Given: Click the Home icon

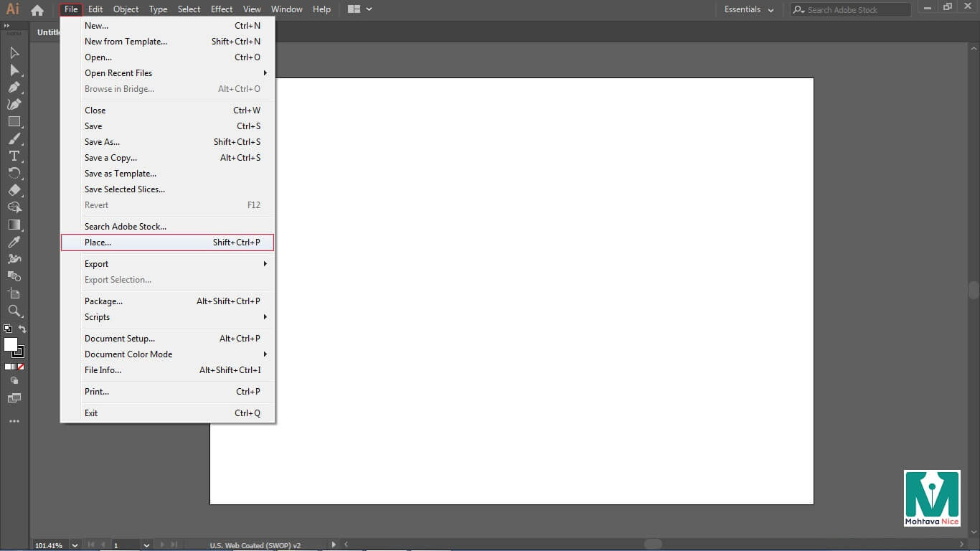Looking at the screenshot, I should point(37,10).
